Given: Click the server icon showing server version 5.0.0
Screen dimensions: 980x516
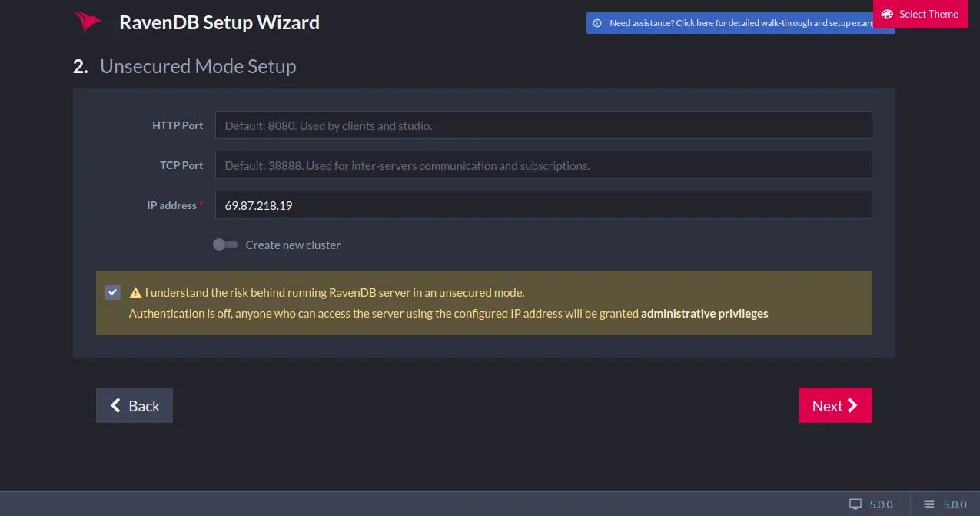Looking at the screenshot, I should (929, 504).
